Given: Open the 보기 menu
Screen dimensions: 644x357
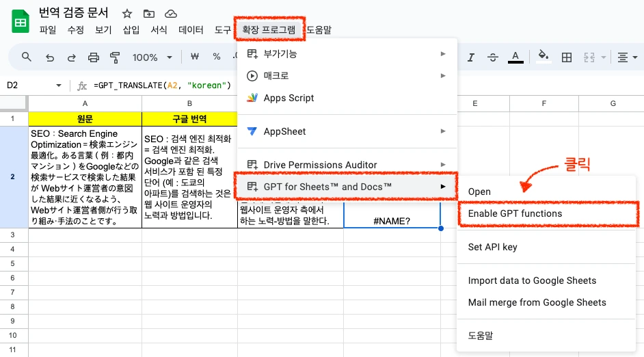Looking at the screenshot, I should pos(103,30).
